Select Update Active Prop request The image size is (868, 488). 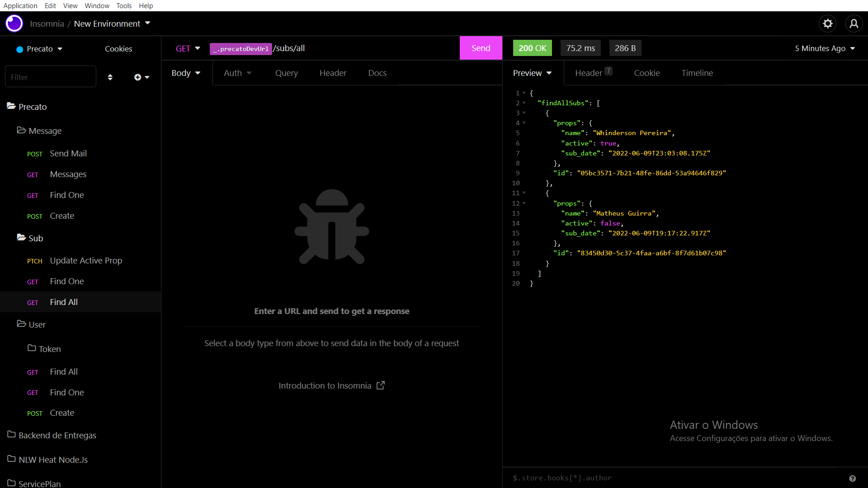(x=86, y=261)
